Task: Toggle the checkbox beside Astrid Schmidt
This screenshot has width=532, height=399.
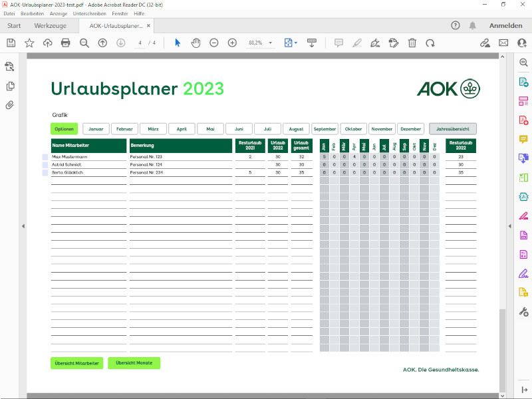Action: click(45, 165)
